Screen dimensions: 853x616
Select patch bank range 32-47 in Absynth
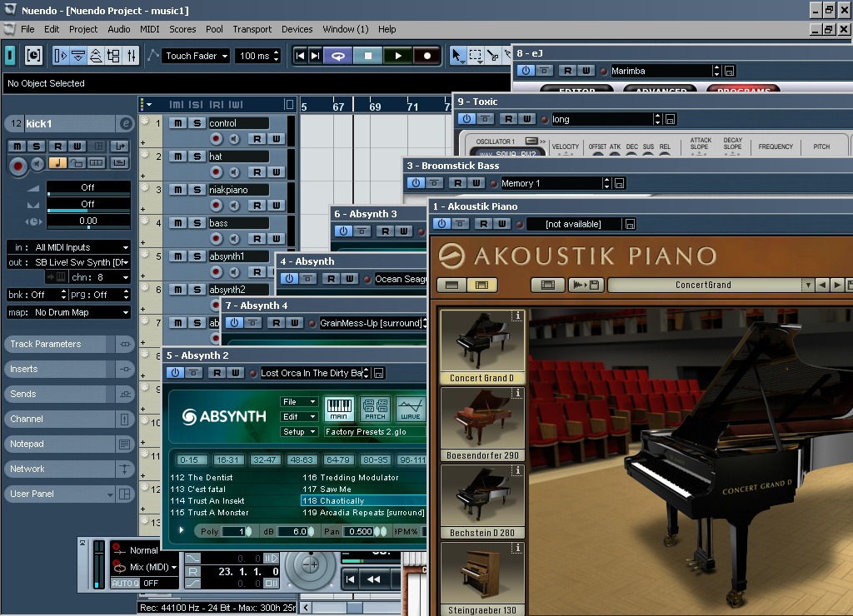pyautogui.click(x=265, y=460)
